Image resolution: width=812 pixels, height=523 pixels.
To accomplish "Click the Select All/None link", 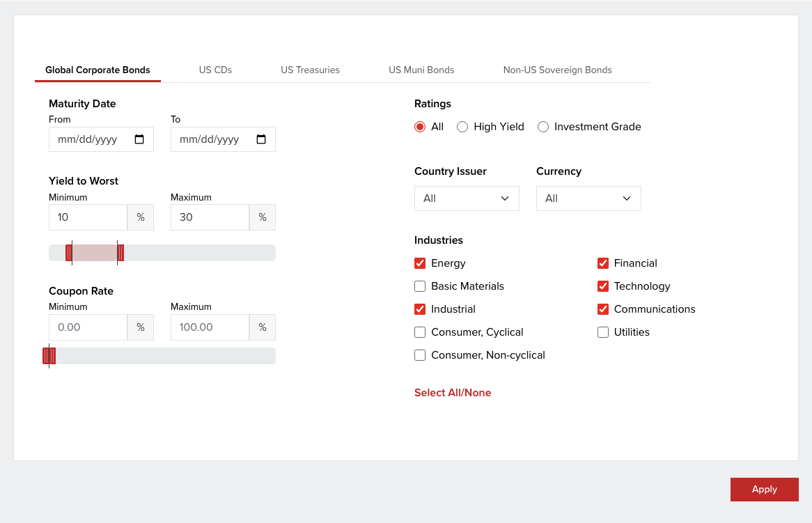I will pyautogui.click(x=453, y=393).
